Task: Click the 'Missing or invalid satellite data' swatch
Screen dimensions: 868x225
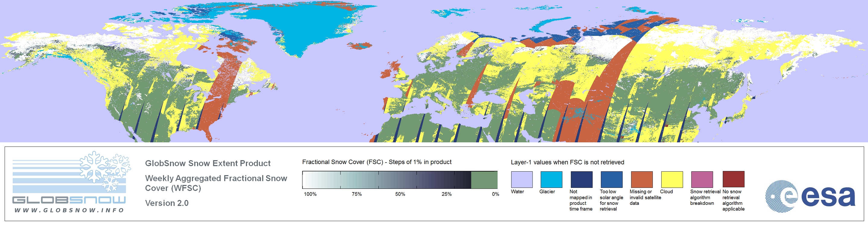Action: coord(642,179)
